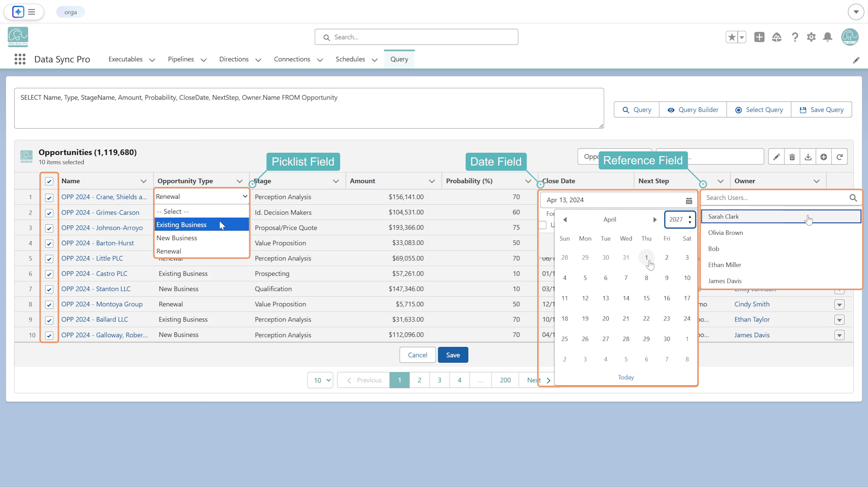
Task: Open the global actions plus icon
Action: [759, 37]
